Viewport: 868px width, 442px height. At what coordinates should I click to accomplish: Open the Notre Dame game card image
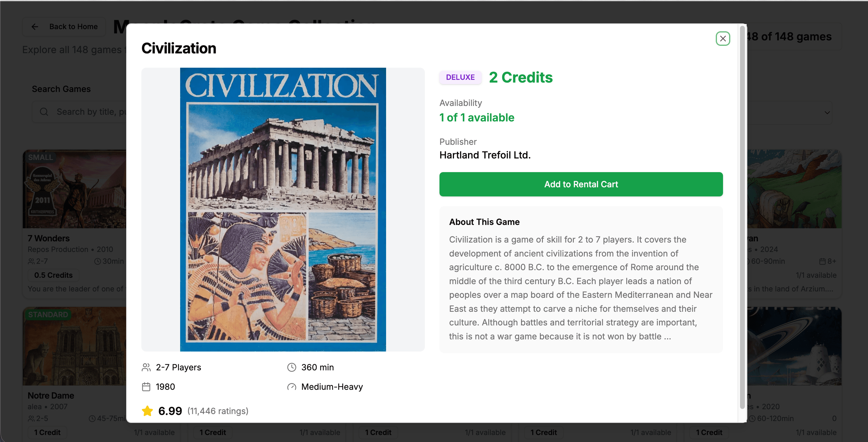[x=75, y=346]
